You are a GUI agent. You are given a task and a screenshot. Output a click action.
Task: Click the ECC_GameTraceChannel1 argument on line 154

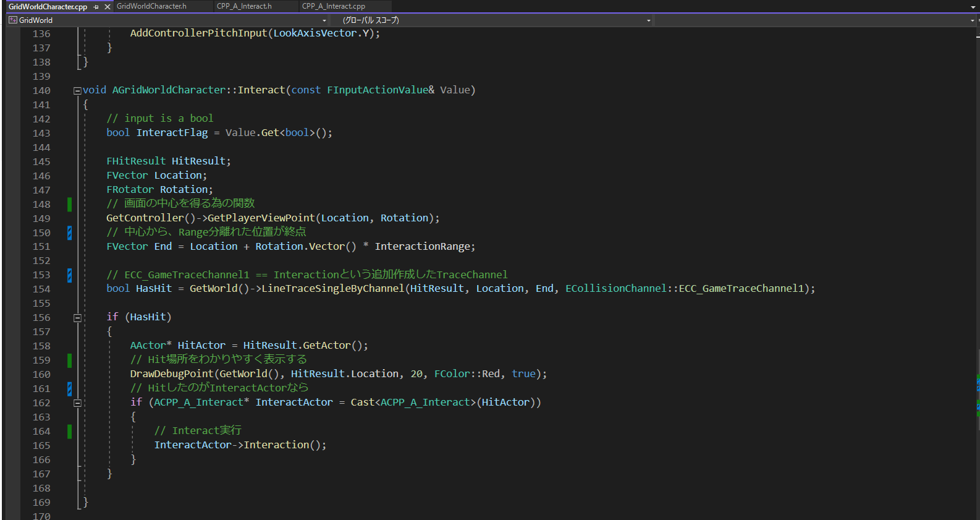[x=741, y=288]
